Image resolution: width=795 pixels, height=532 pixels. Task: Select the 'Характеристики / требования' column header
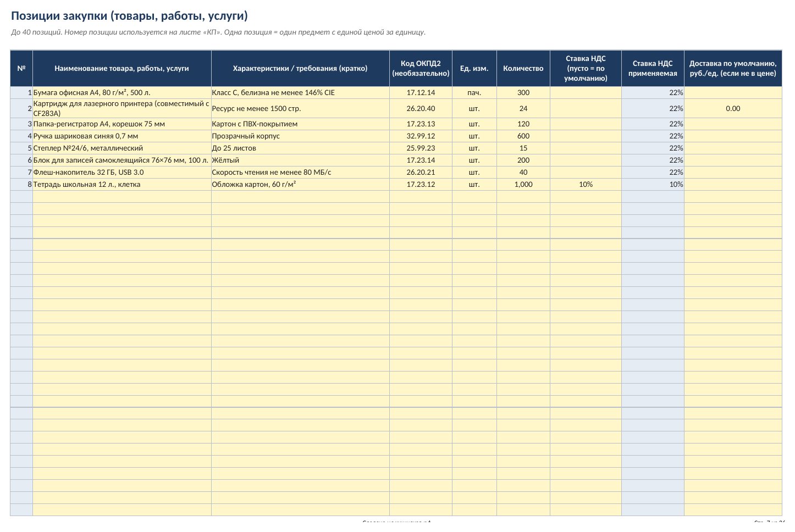pos(300,68)
